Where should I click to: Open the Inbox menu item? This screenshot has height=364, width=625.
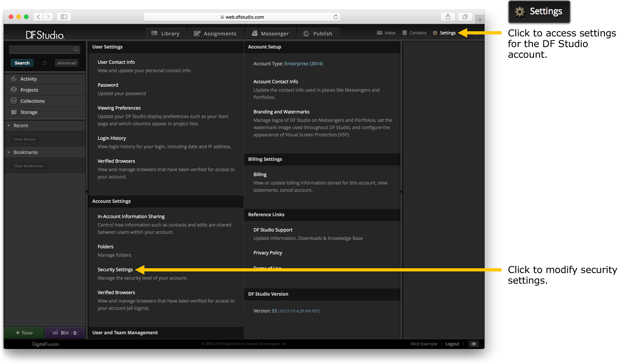coord(386,33)
